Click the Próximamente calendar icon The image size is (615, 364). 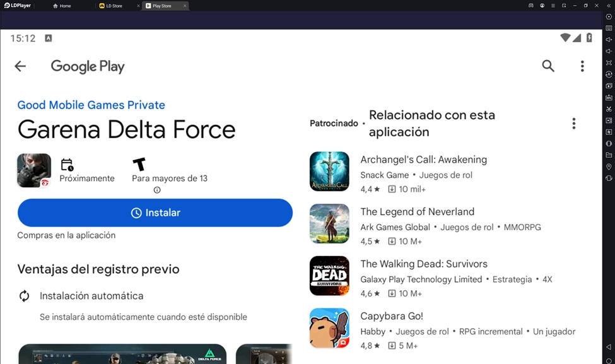click(x=67, y=165)
